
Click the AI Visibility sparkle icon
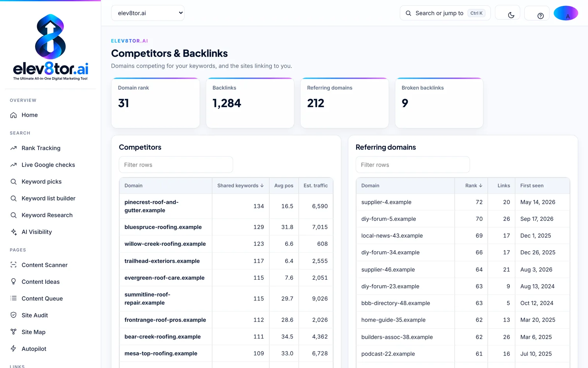coord(14,232)
